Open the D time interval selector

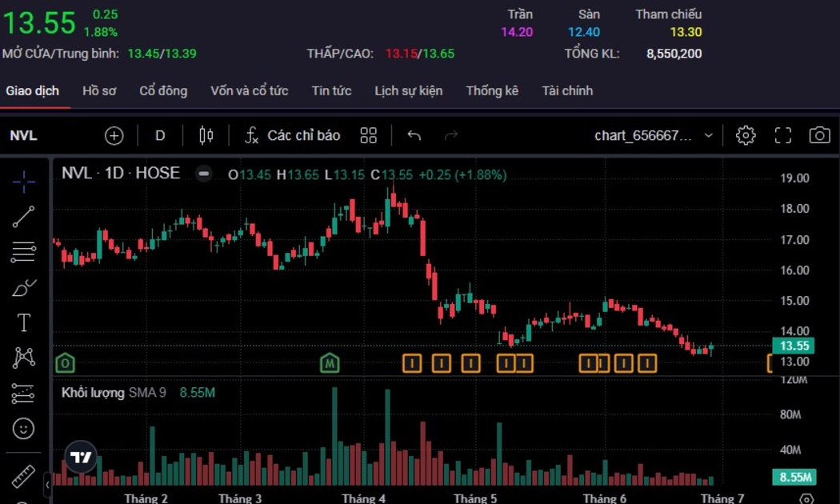click(x=160, y=135)
